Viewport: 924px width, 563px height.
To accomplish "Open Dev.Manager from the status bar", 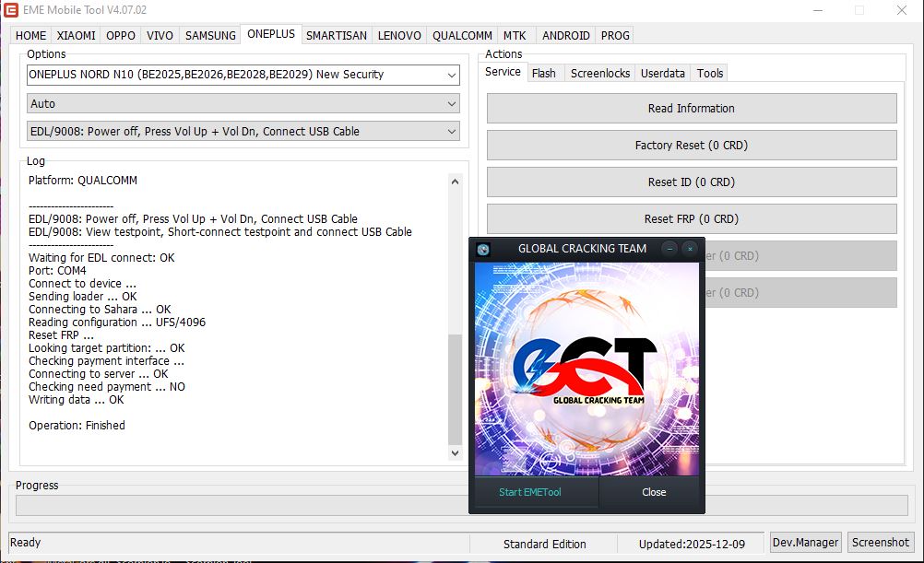I will tap(805, 543).
